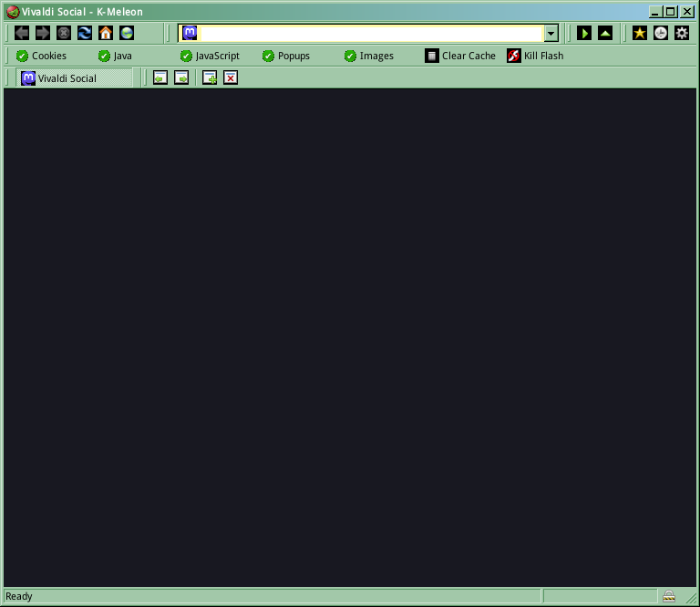Click the Ready status bar text

pos(19,596)
